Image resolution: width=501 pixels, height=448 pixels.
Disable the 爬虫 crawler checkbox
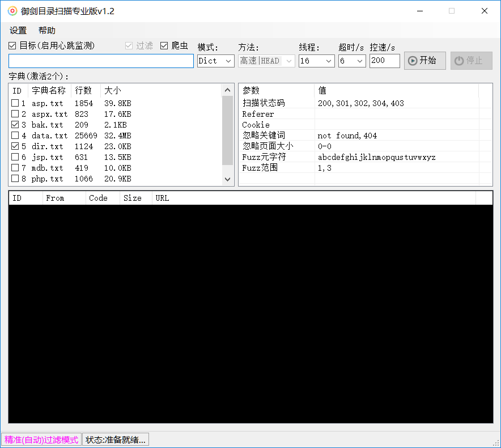[x=164, y=45]
